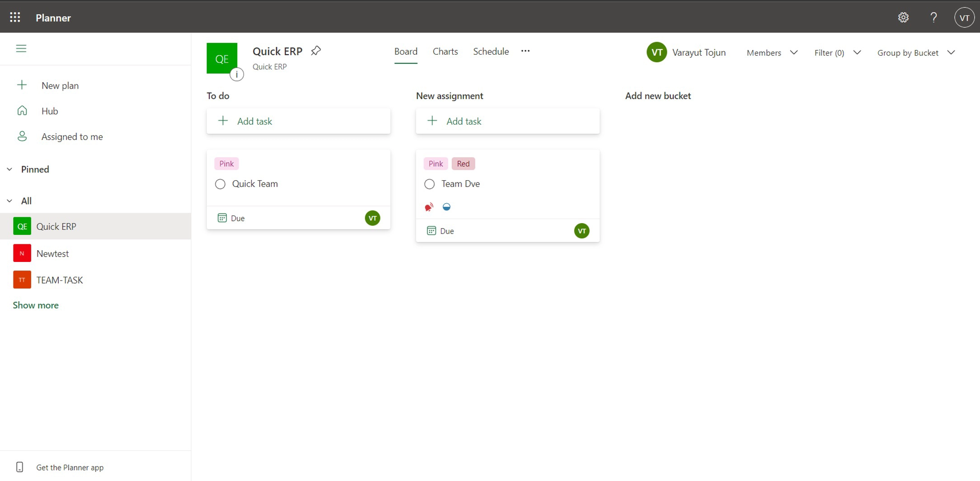Click the Red label on Team Dve card

point(463,163)
